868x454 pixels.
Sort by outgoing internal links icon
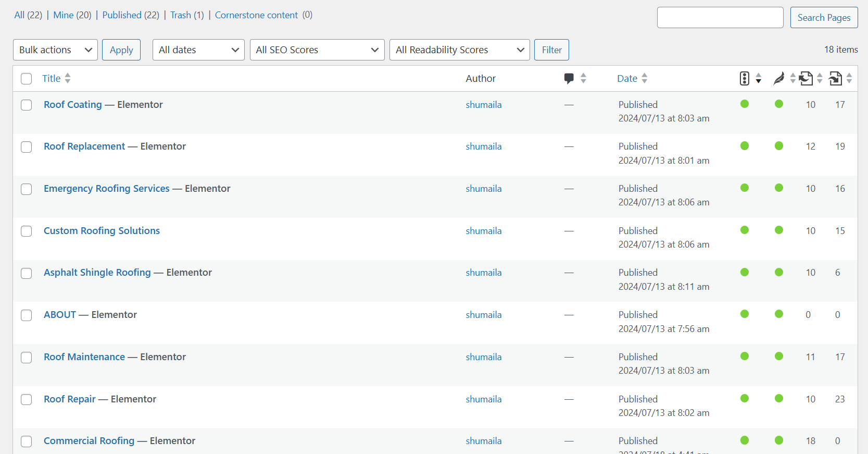(806, 78)
